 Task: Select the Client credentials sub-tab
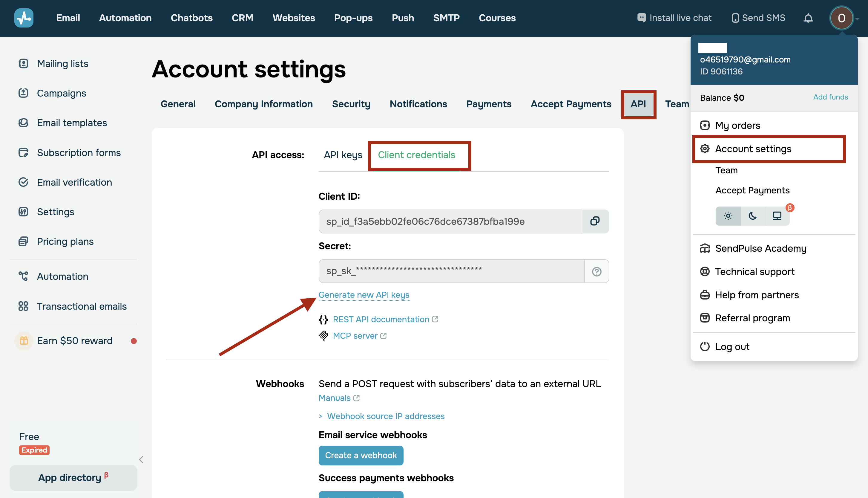pos(416,155)
